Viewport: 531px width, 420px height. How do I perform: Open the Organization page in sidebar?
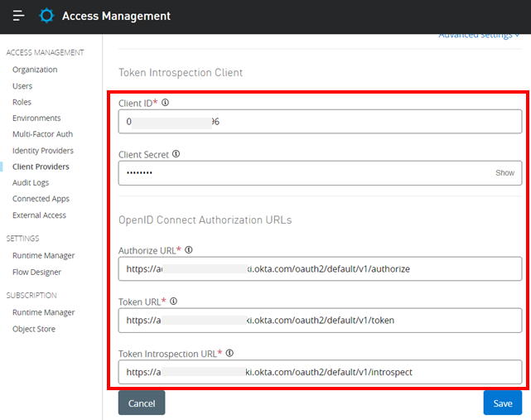pos(35,70)
